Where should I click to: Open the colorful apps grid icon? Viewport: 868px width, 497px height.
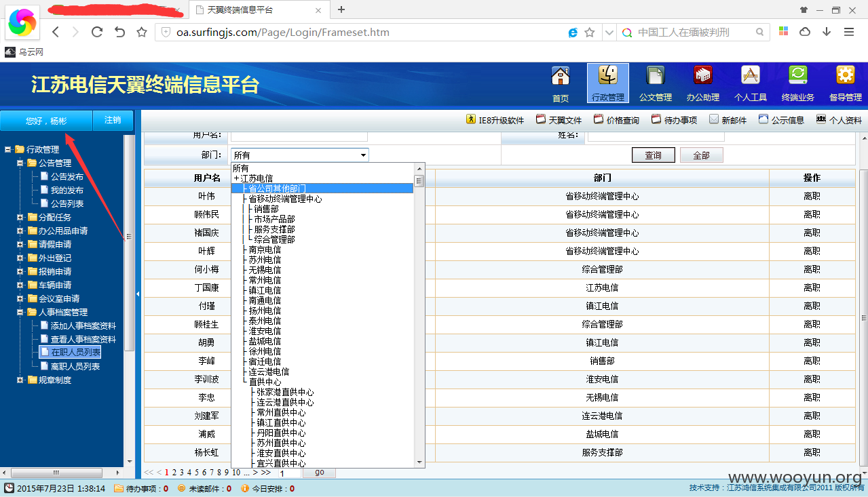tap(783, 32)
